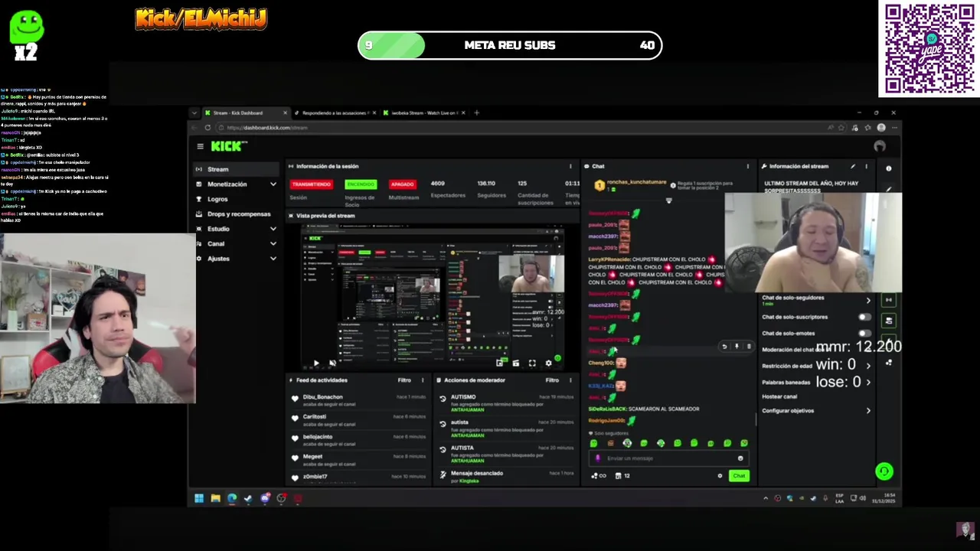Click the green support headset button
This screenshot has width=980, height=551.
[884, 471]
